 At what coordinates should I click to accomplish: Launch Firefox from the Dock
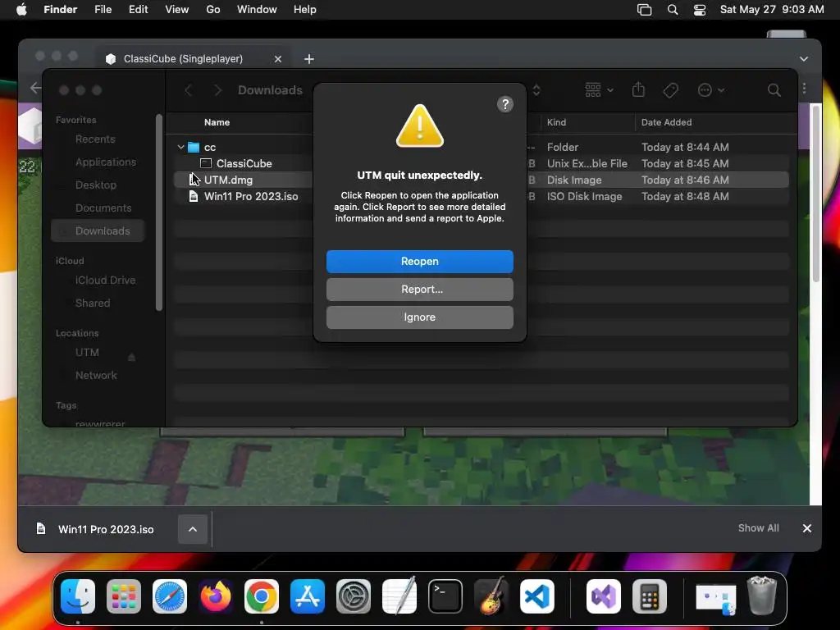pyautogui.click(x=216, y=596)
